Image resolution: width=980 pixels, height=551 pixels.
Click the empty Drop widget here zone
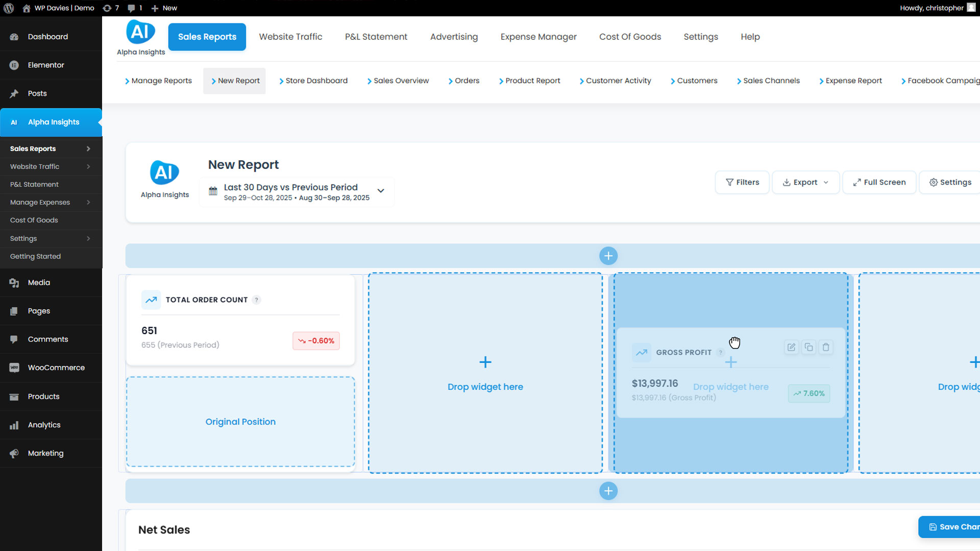(x=485, y=373)
